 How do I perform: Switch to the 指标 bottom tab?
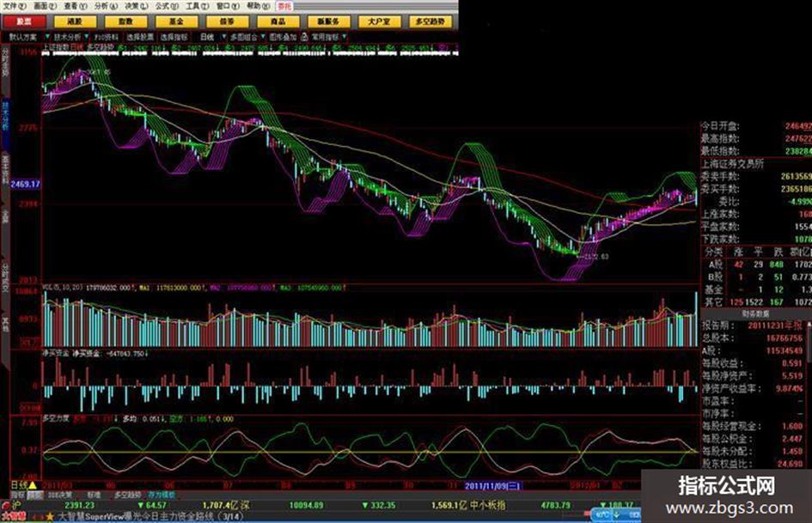(x=17, y=495)
